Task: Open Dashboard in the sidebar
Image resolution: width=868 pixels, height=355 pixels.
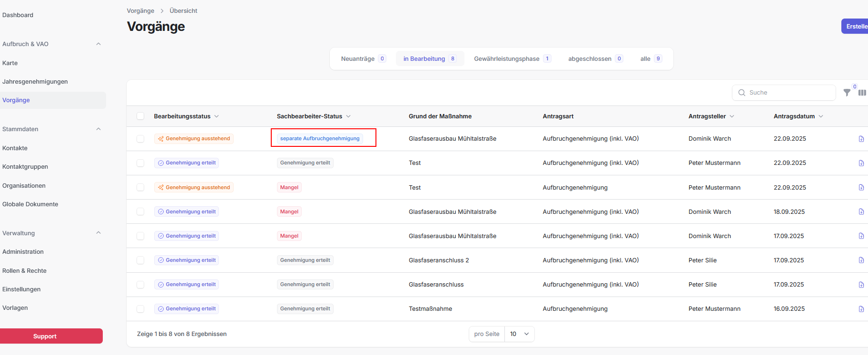Action: point(18,15)
